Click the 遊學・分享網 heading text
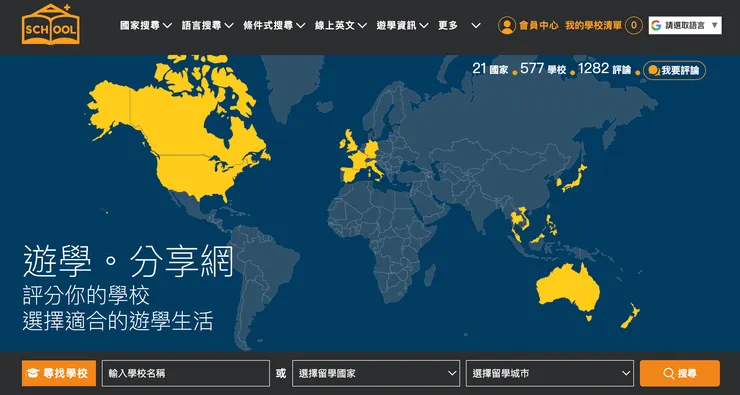740x395 pixels. (x=128, y=261)
